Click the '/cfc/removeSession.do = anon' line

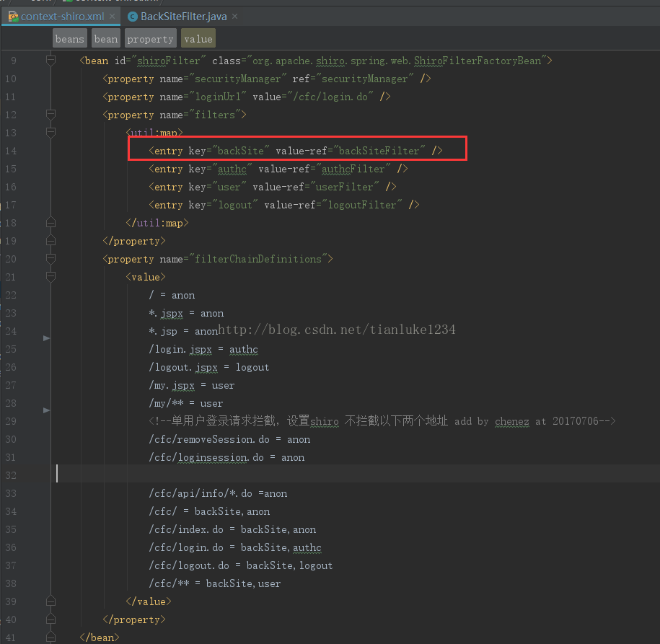(229, 439)
